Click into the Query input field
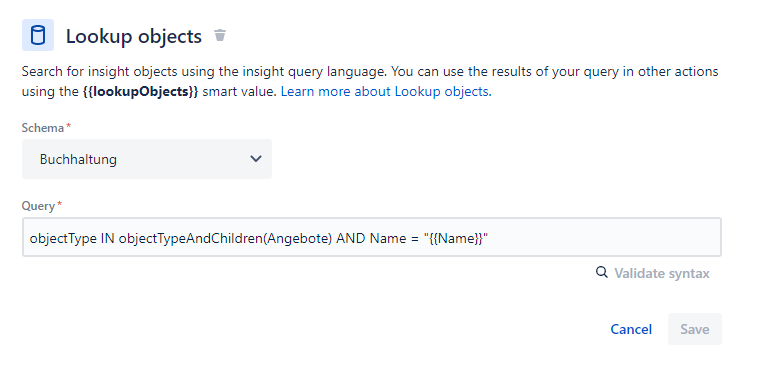Screen dimensions: 762x387 click(x=372, y=237)
